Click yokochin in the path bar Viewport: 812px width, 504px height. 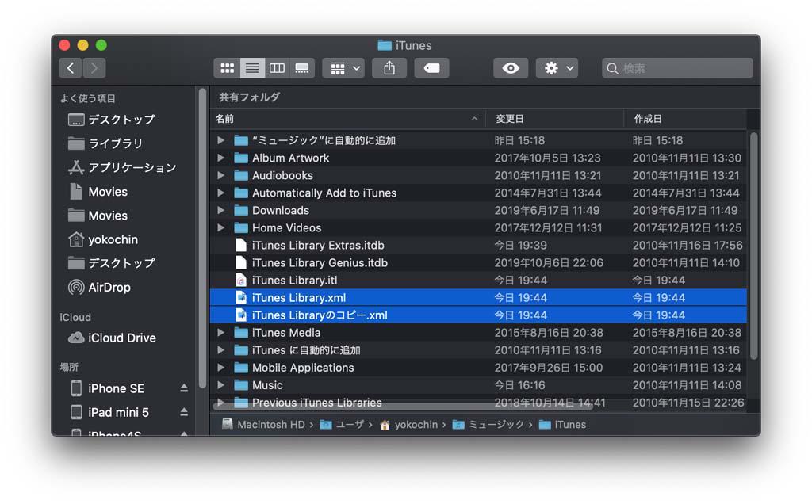pos(408,425)
